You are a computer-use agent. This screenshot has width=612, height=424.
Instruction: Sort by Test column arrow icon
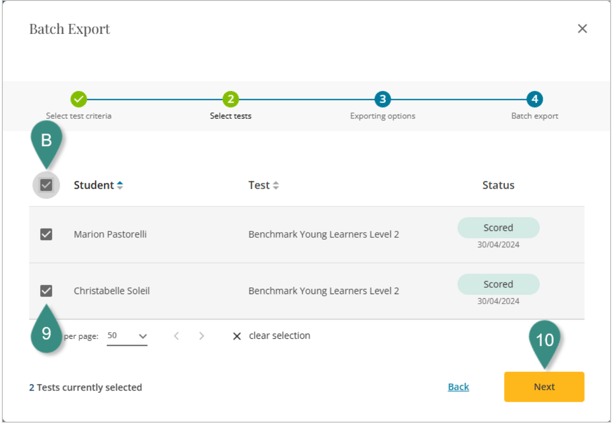pos(276,185)
